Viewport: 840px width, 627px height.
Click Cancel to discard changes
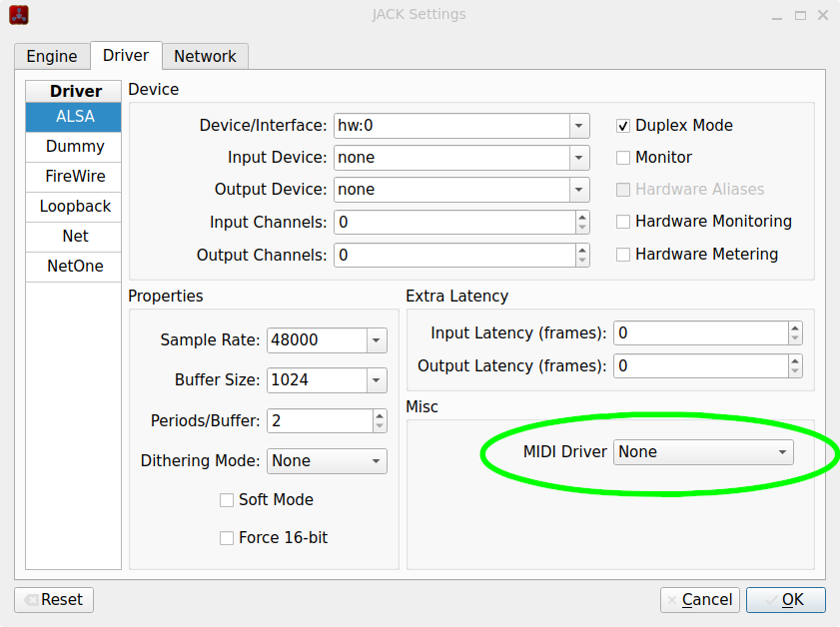pyautogui.click(x=699, y=599)
